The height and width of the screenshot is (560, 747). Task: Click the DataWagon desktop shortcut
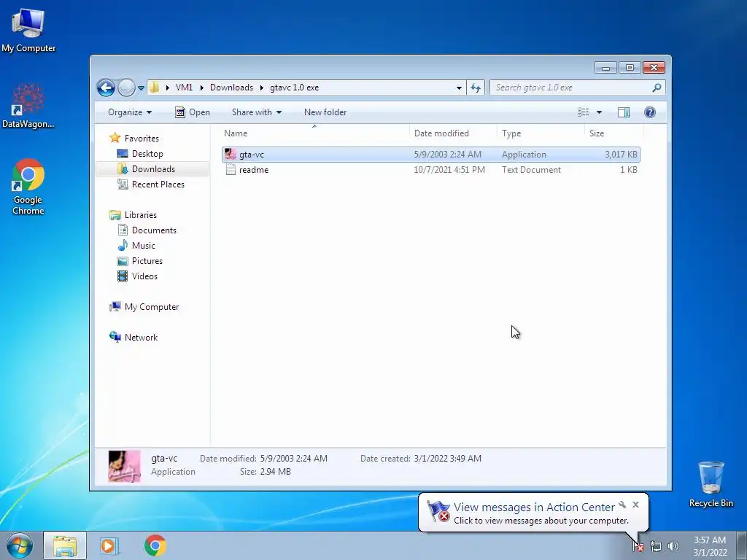click(x=28, y=106)
